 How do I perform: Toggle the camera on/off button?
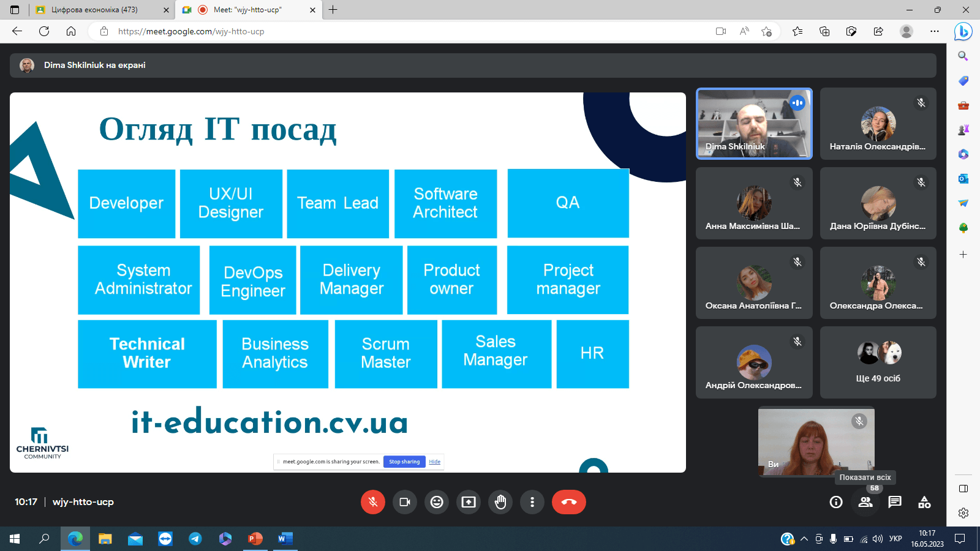(405, 502)
